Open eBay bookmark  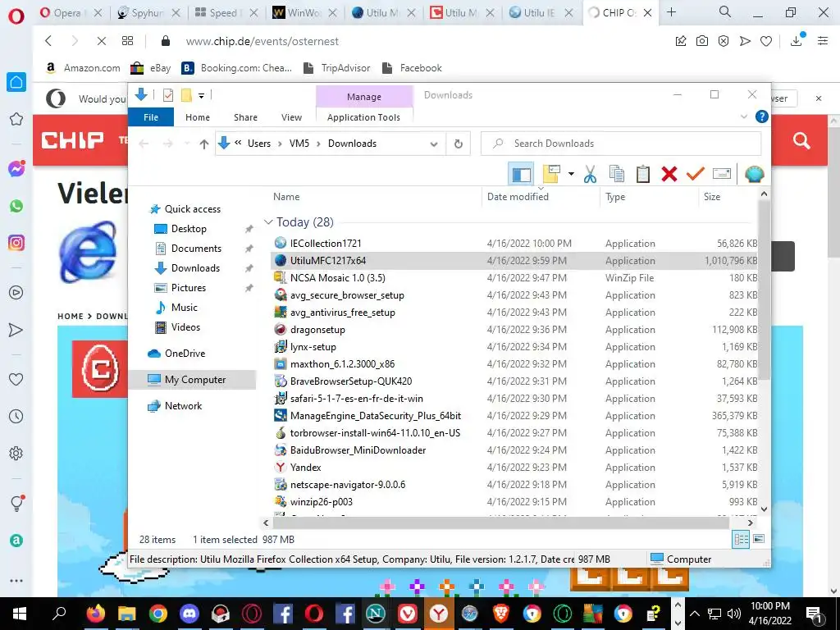point(151,68)
